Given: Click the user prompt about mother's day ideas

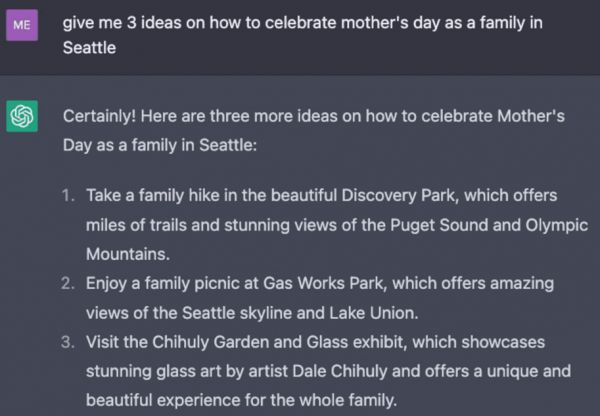Looking at the screenshot, I should click(x=302, y=23).
